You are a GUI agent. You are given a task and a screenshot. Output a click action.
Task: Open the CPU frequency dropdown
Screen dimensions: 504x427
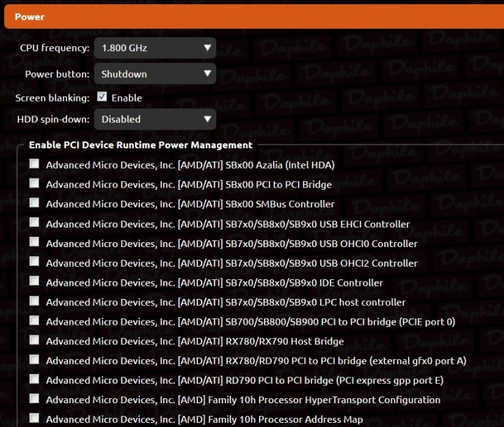coord(155,48)
